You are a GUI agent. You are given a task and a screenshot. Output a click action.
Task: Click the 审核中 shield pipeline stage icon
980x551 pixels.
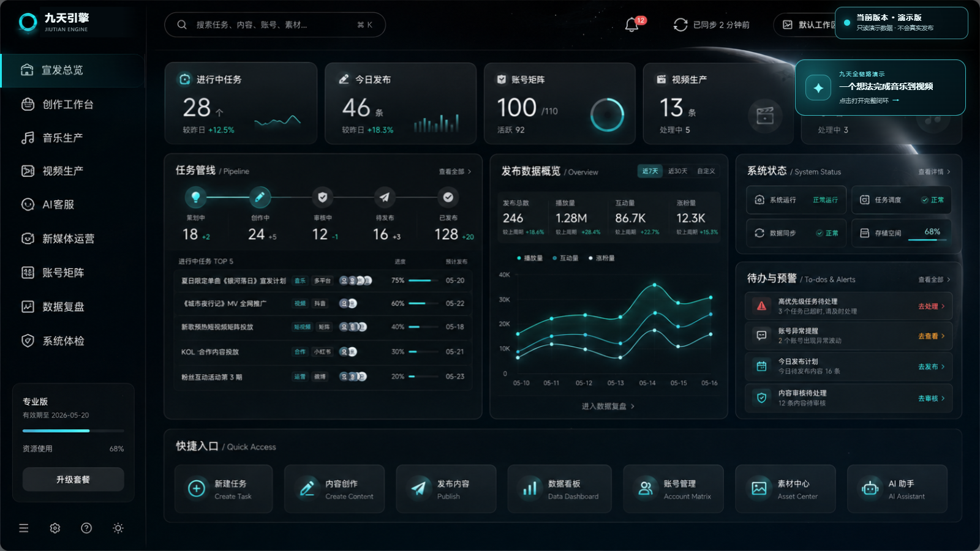[323, 197]
